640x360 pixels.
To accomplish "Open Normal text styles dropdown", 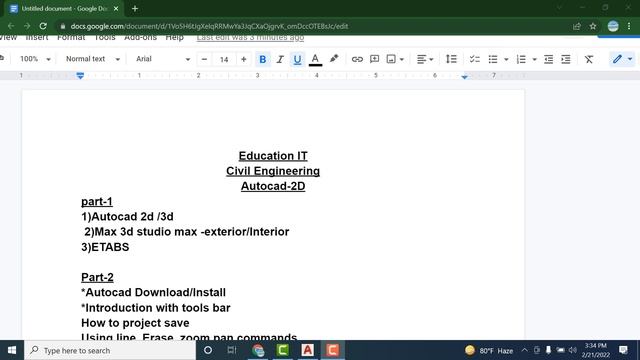I will (x=93, y=59).
